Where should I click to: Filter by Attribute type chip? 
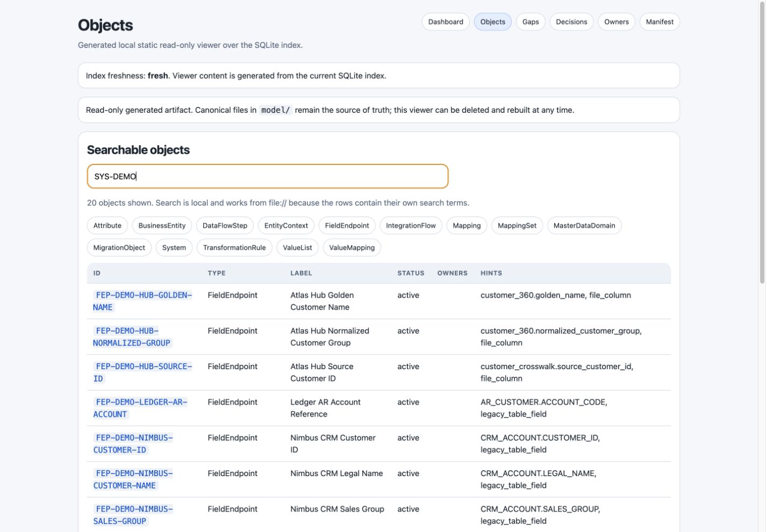pyautogui.click(x=108, y=226)
